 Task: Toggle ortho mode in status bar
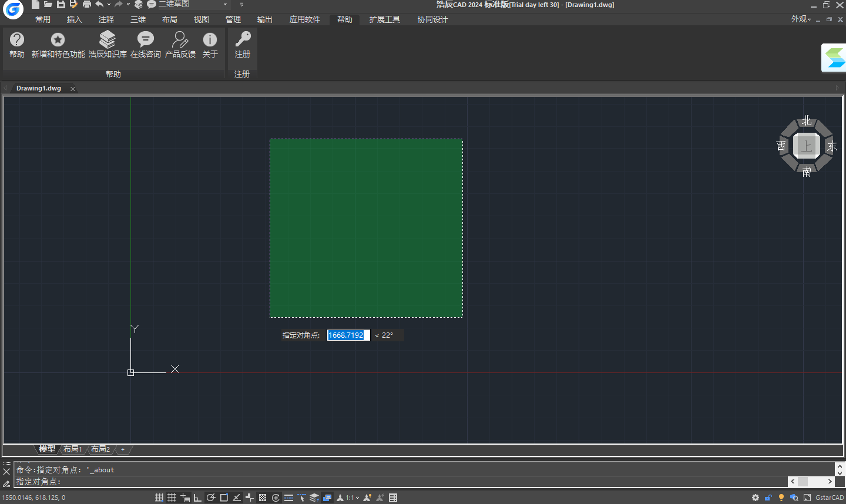pos(197,498)
